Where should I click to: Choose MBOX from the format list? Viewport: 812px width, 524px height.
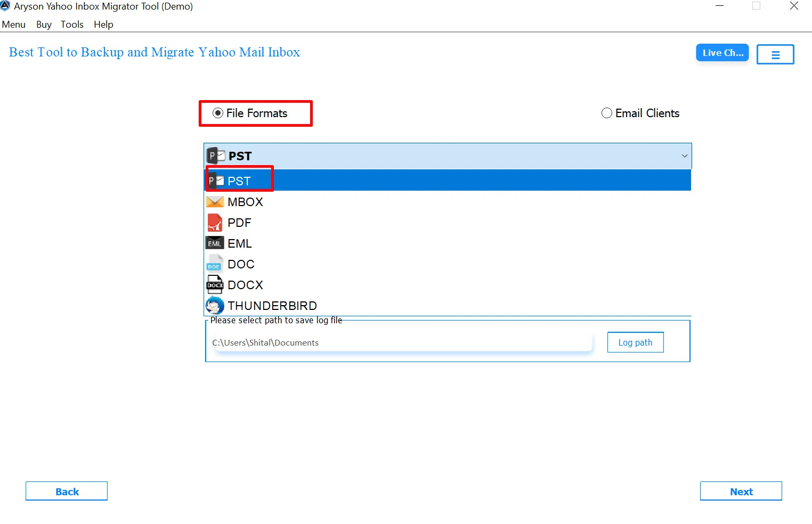pyautogui.click(x=448, y=202)
